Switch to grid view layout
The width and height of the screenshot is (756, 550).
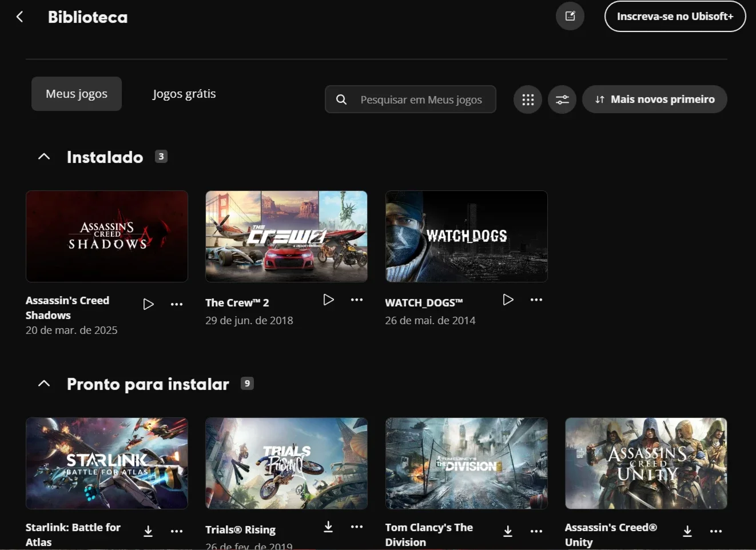pyautogui.click(x=528, y=99)
